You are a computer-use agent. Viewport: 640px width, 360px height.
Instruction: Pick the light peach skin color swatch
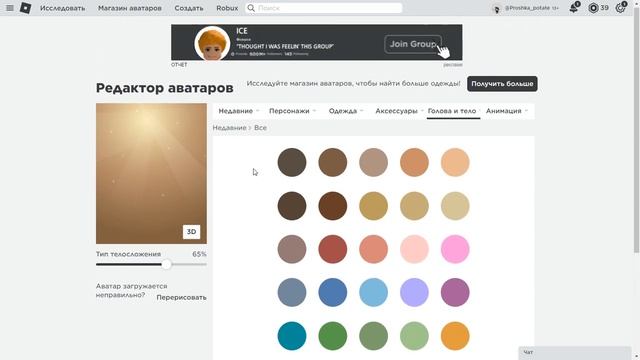[455, 162]
